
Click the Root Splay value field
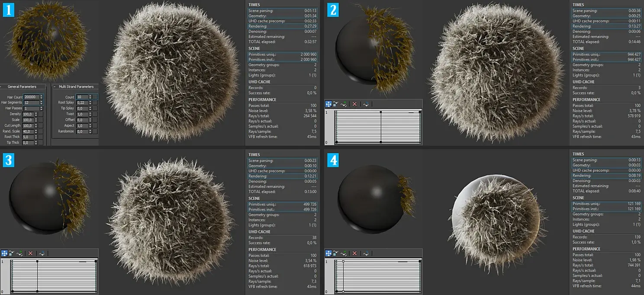pyautogui.click(x=82, y=103)
